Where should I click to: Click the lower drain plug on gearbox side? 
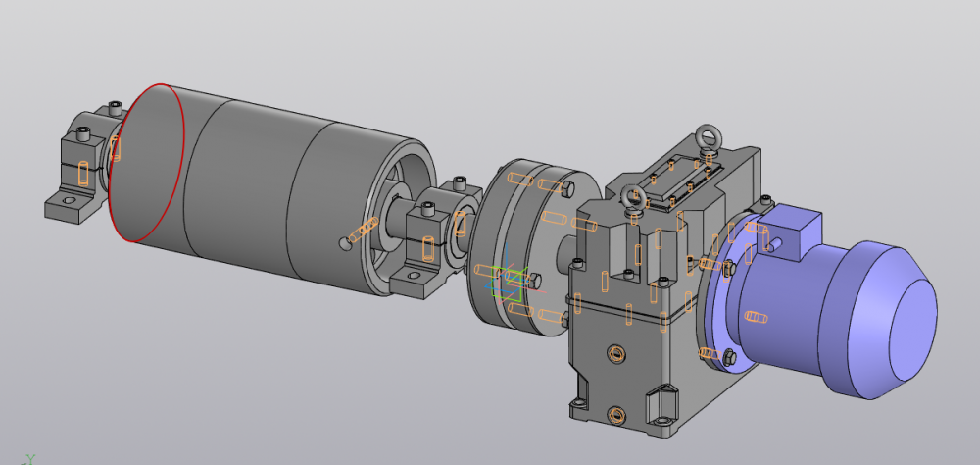click(x=616, y=414)
